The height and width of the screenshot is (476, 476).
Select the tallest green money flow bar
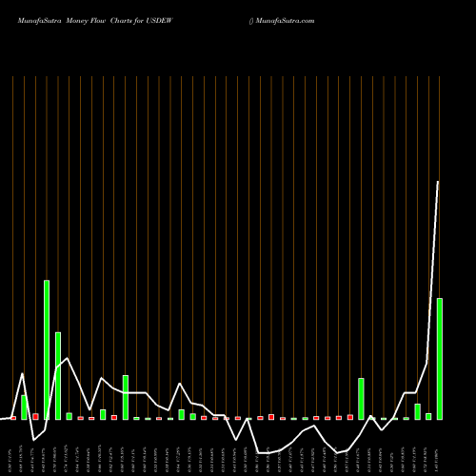click(x=47, y=349)
